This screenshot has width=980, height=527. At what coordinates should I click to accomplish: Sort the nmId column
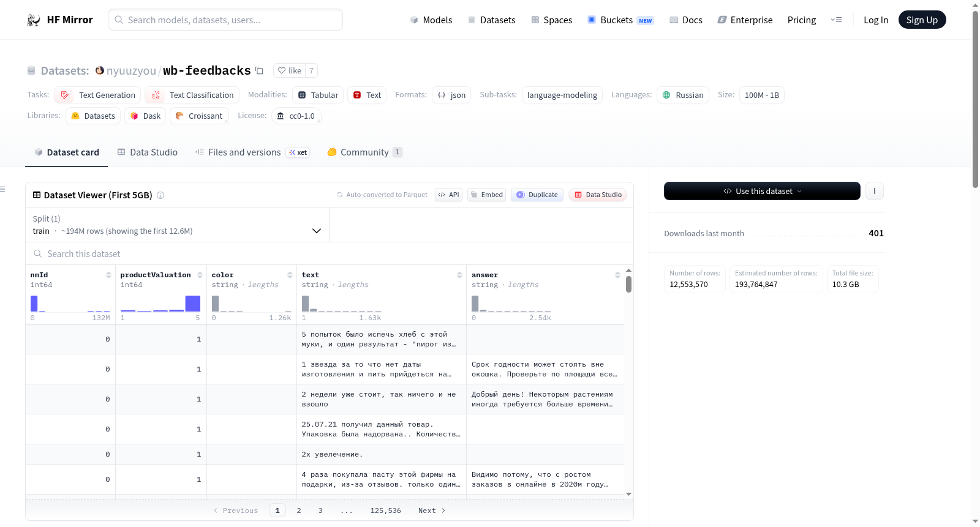coord(108,275)
